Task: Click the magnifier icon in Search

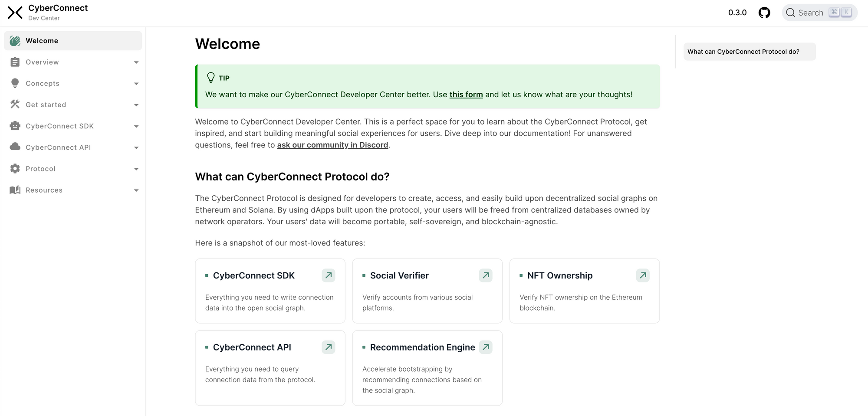Action: pyautogui.click(x=790, y=13)
